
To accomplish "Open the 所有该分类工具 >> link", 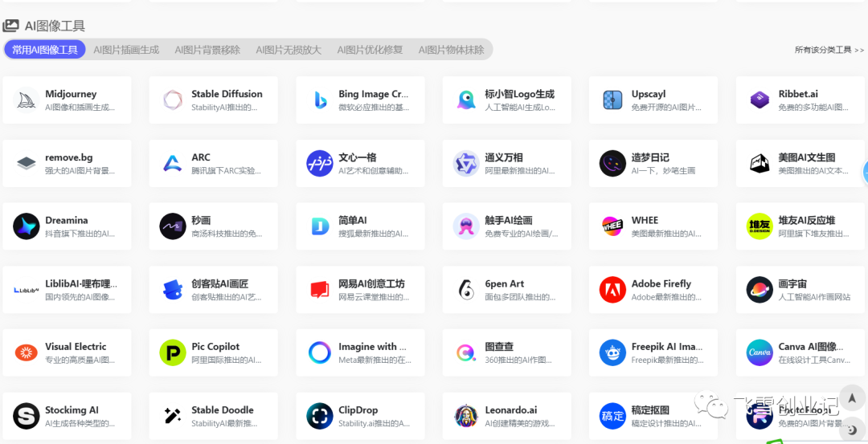I will [829, 50].
